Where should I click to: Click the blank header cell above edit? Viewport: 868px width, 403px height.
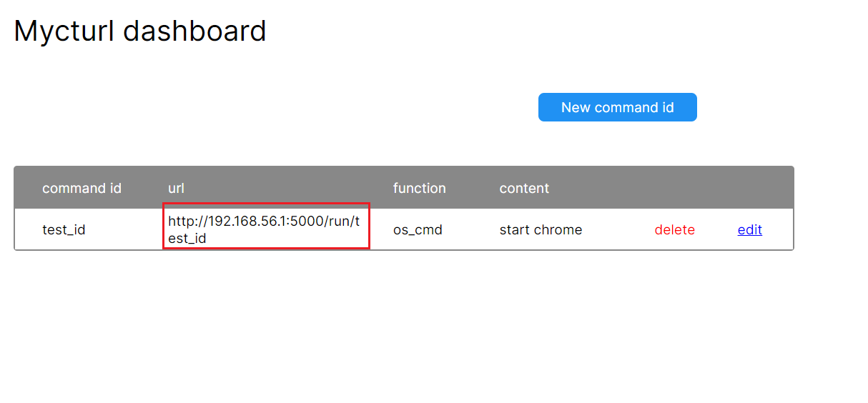749,188
